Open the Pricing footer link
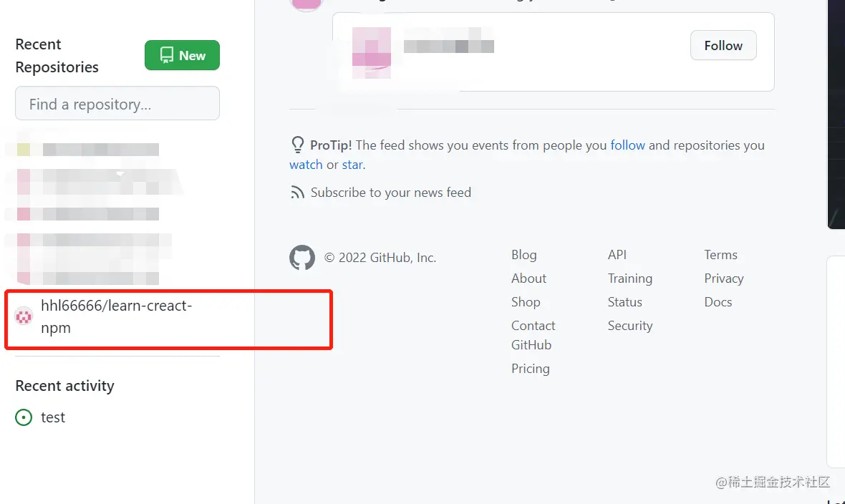This screenshot has height=504, width=845. click(x=531, y=369)
